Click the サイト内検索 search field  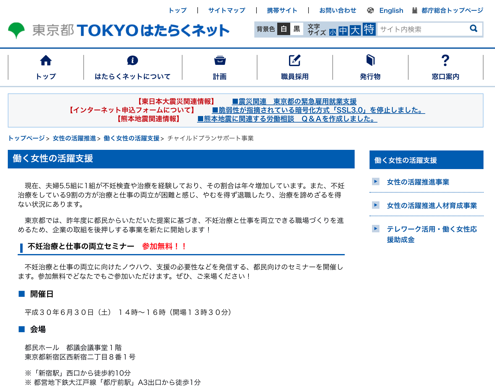click(x=423, y=29)
